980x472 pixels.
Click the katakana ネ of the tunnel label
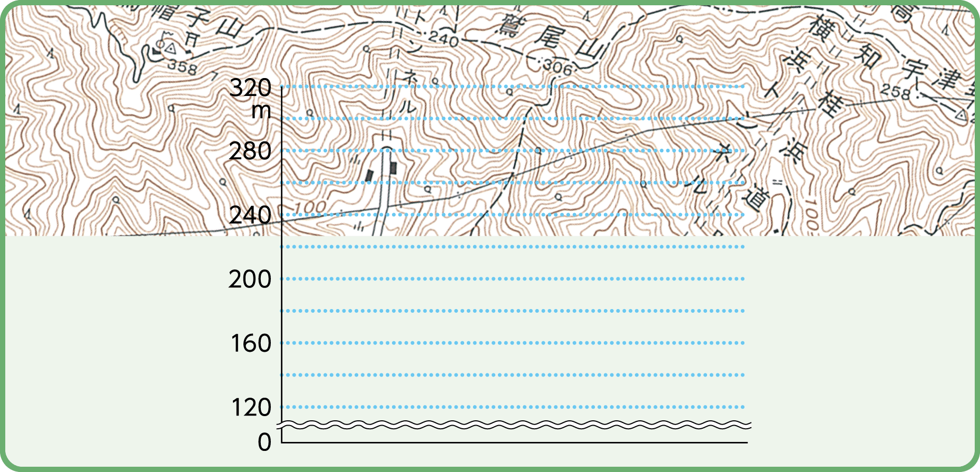tap(409, 77)
